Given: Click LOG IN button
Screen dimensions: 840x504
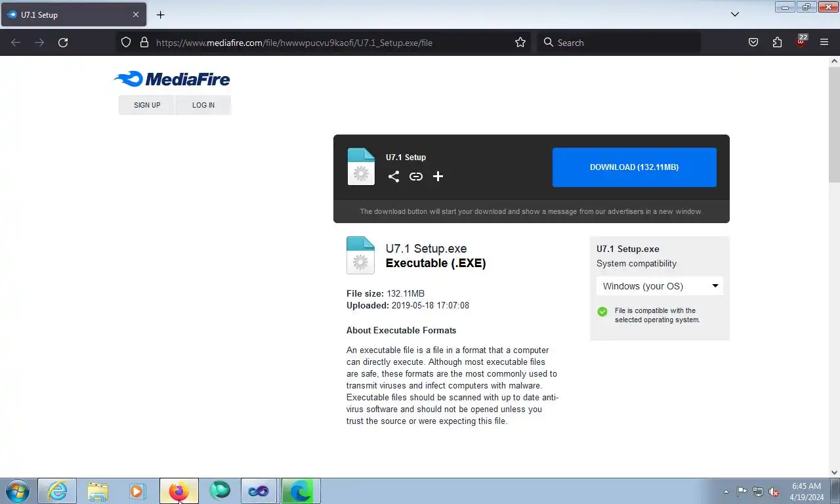Looking at the screenshot, I should 203,105.
